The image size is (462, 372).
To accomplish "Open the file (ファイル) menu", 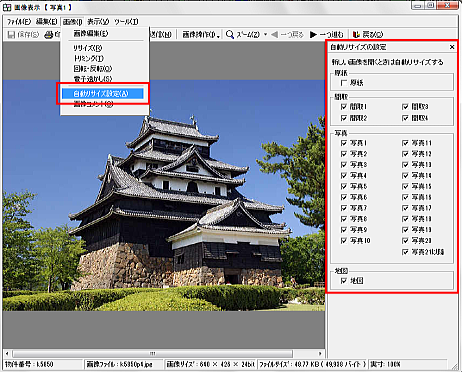I will [19, 22].
